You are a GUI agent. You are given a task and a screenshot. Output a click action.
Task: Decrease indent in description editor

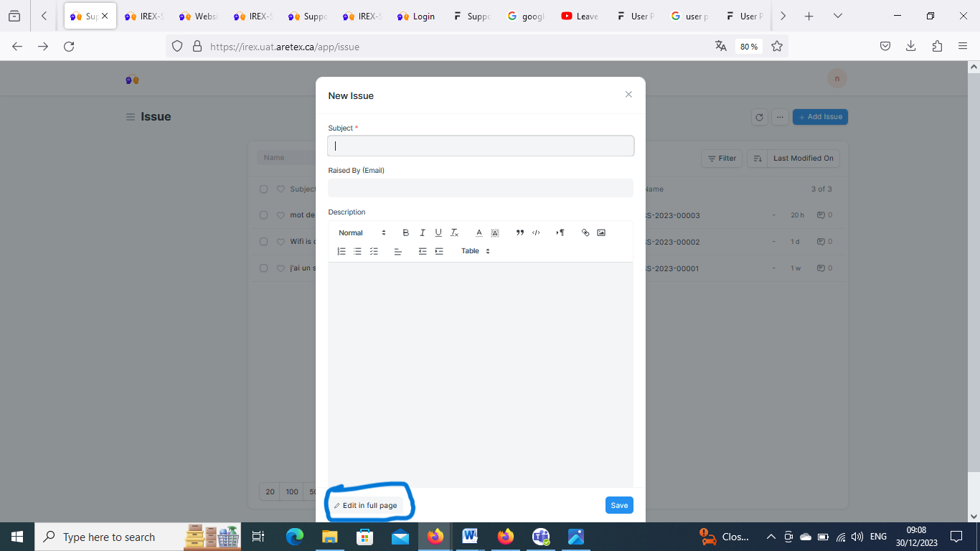click(423, 251)
